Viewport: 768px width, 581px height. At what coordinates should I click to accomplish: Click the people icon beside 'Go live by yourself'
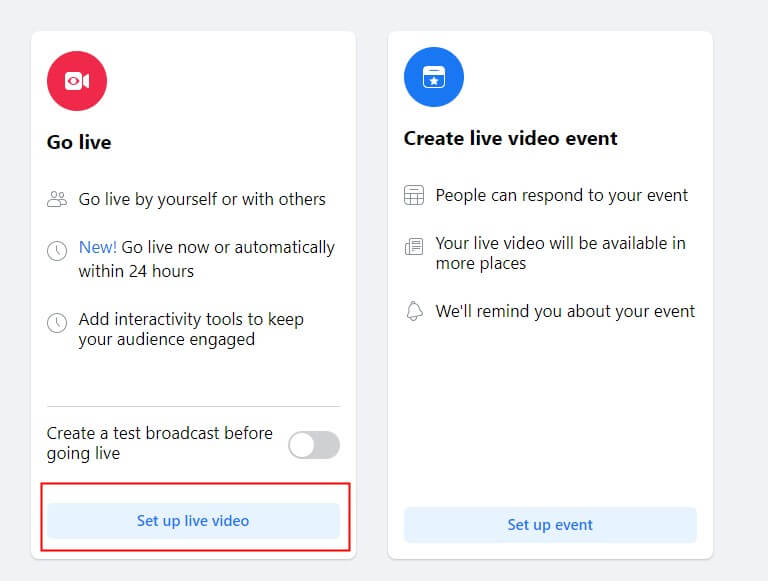pos(57,200)
